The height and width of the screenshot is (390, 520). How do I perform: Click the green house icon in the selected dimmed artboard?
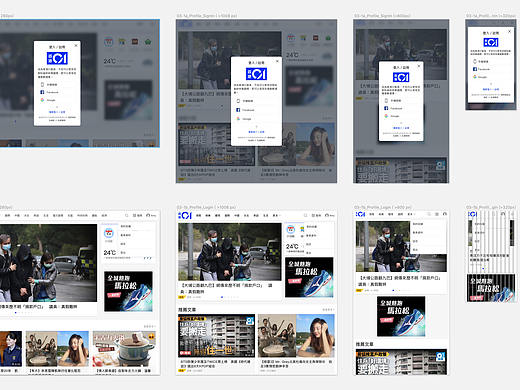click(148, 42)
